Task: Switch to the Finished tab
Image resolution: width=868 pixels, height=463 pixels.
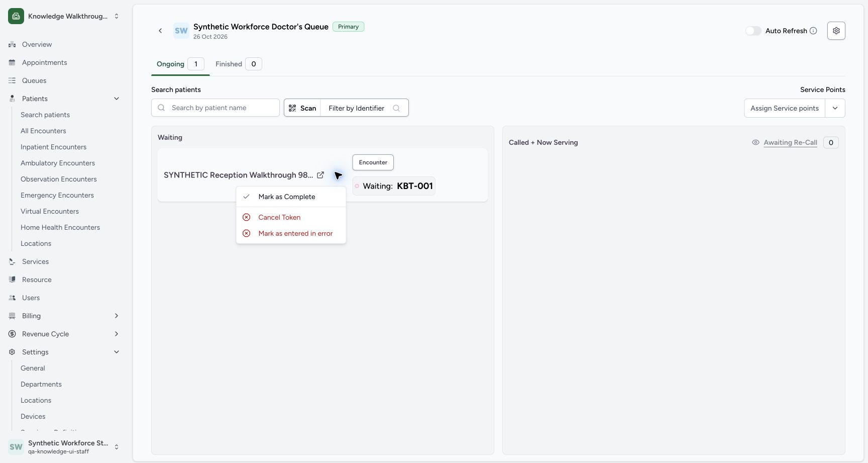Action: (x=238, y=64)
